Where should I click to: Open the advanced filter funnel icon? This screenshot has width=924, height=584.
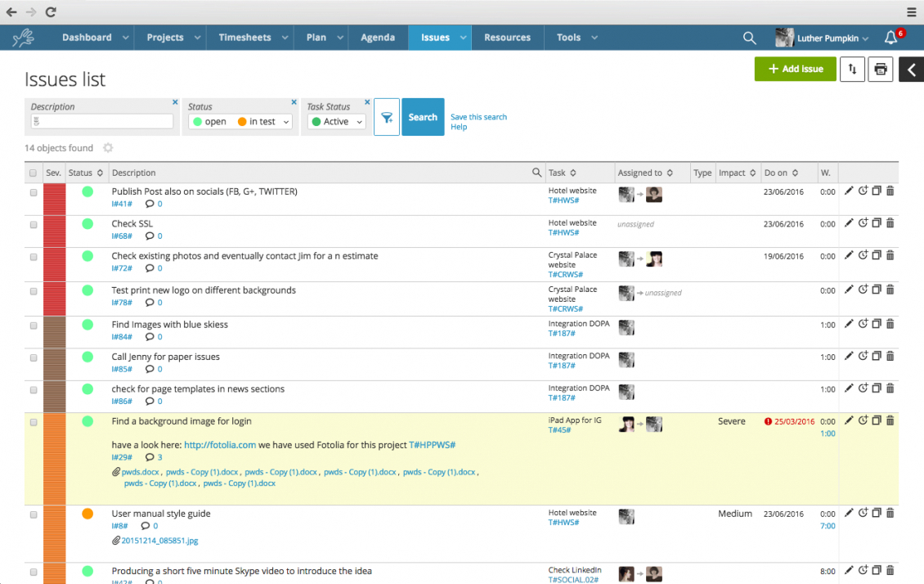[x=387, y=118]
